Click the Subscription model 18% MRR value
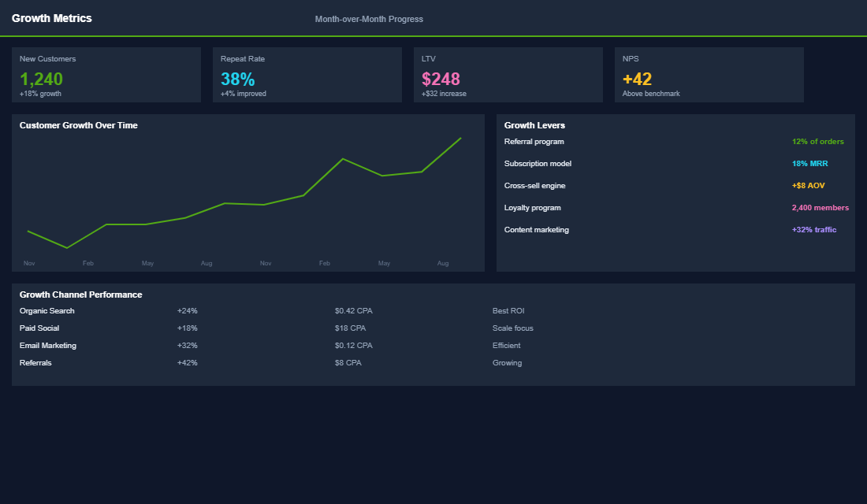This screenshot has height=504, width=867. 809,163
